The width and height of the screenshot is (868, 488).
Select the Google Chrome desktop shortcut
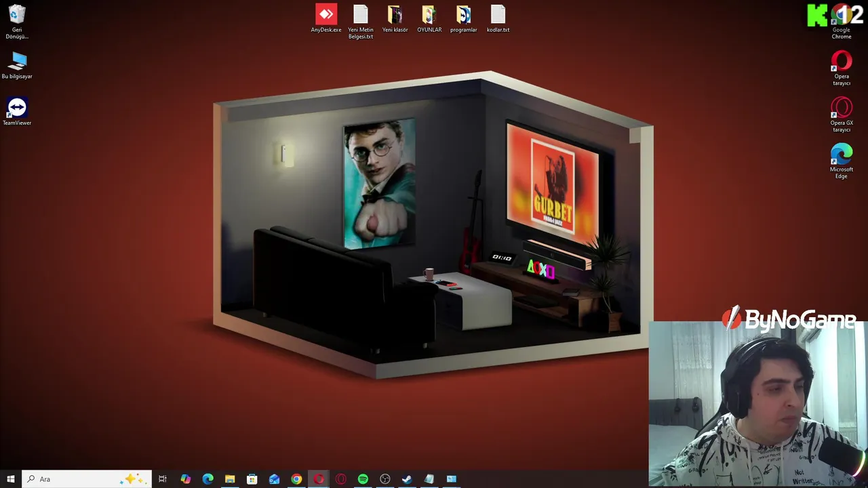tap(842, 22)
